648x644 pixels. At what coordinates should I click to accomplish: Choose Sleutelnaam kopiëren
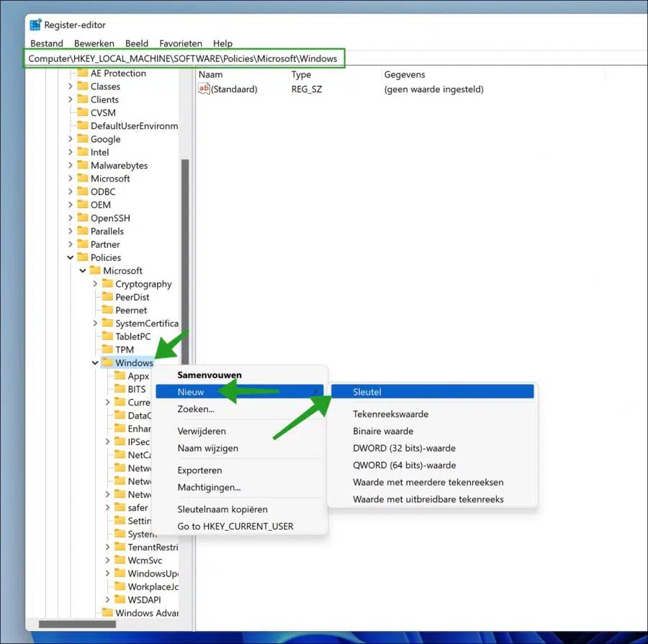pos(241,509)
